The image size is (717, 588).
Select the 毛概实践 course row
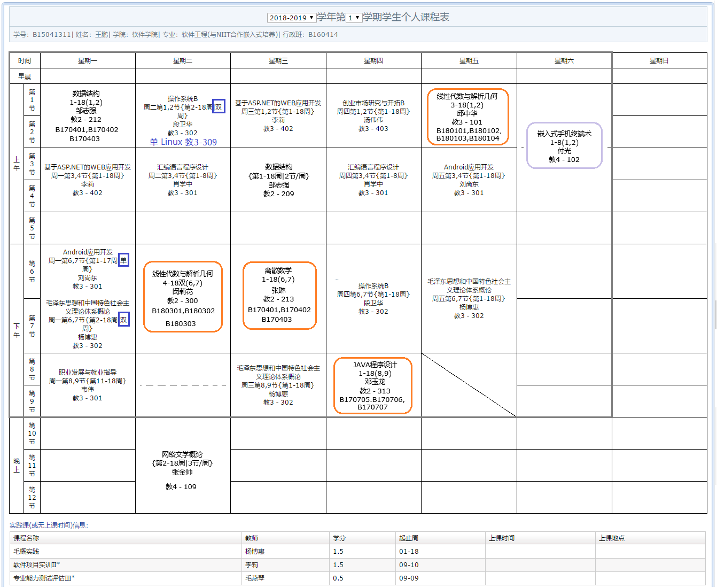357,552
